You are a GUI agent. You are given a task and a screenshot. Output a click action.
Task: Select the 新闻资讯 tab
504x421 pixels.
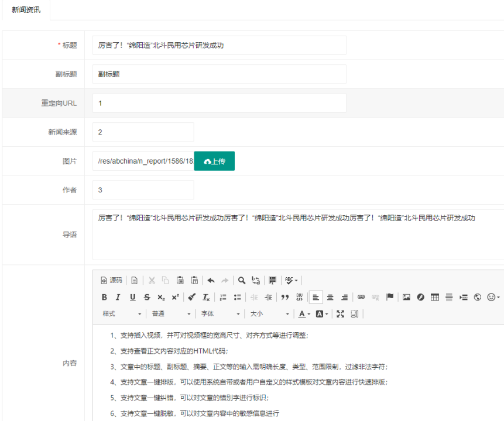[26, 10]
